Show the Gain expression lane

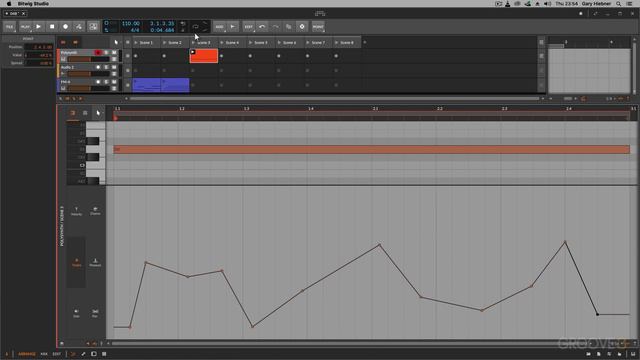click(76, 313)
